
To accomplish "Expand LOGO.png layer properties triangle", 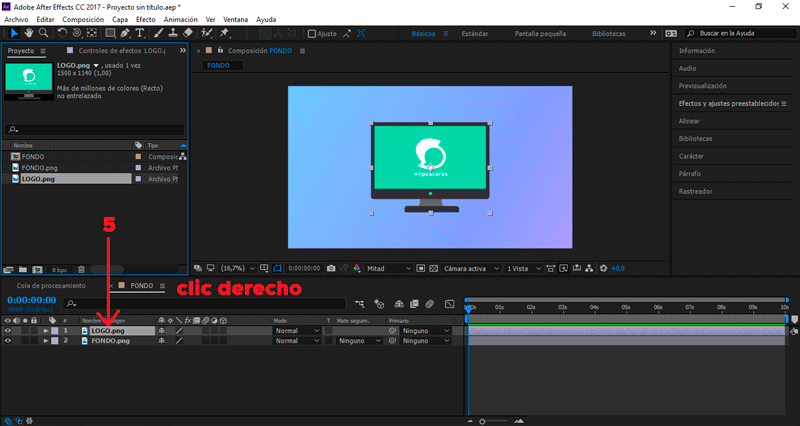I will click(x=45, y=330).
